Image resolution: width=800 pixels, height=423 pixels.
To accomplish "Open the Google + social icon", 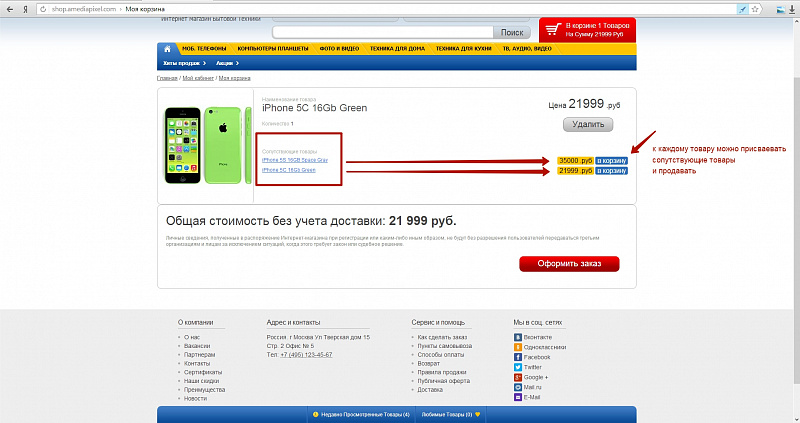I will coord(517,377).
